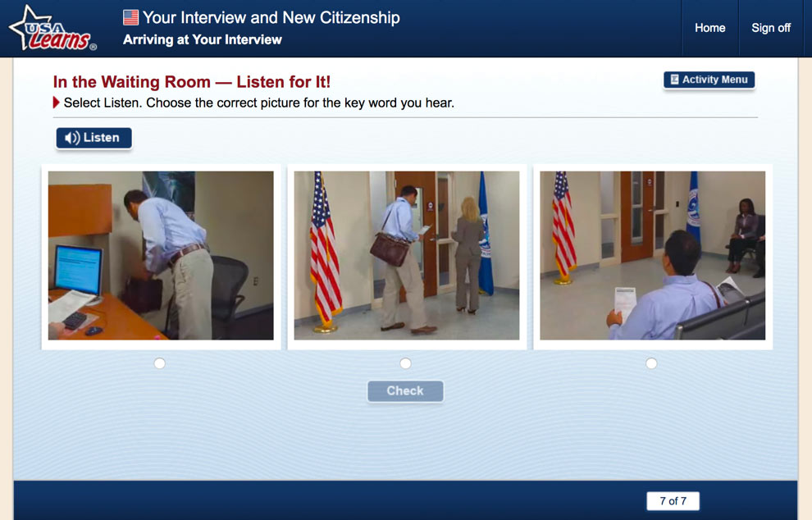Click the USA Learns star logo
The width and height of the screenshot is (812, 520).
click(52, 29)
